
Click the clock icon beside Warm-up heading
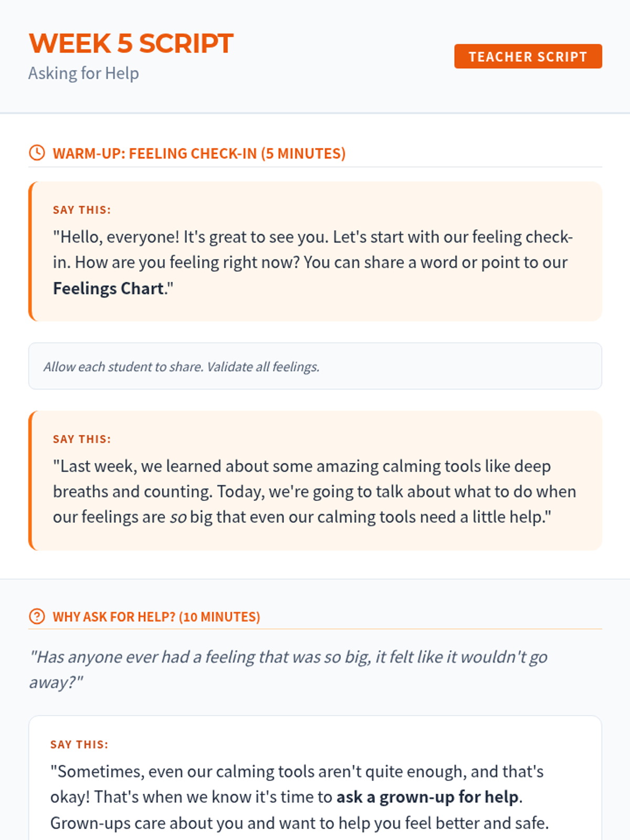pyautogui.click(x=37, y=153)
